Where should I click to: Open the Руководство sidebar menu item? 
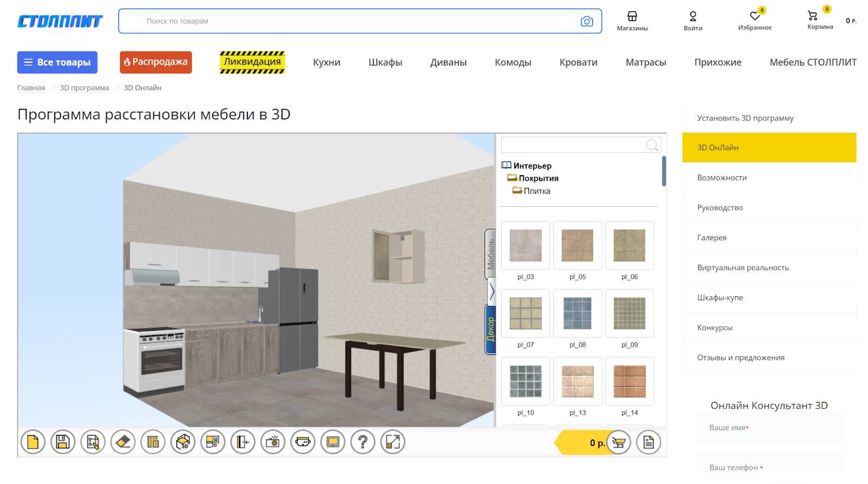click(720, 208)
